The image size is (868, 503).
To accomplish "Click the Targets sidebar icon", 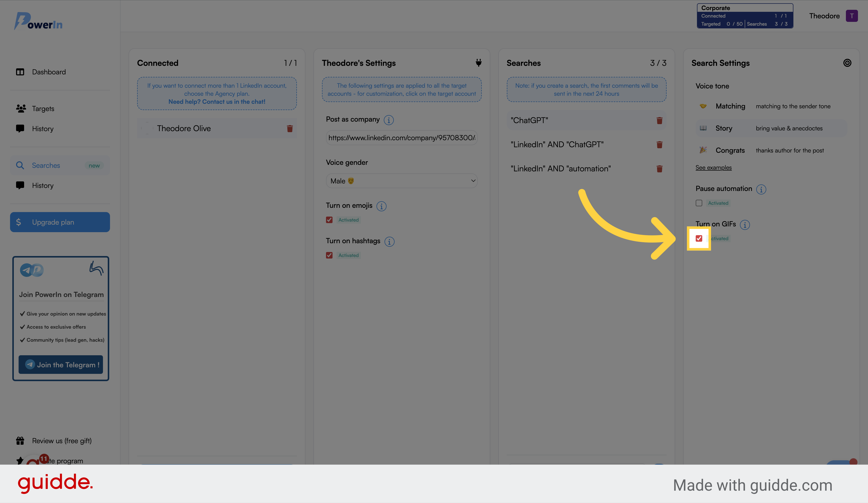I will pos(21,108).
